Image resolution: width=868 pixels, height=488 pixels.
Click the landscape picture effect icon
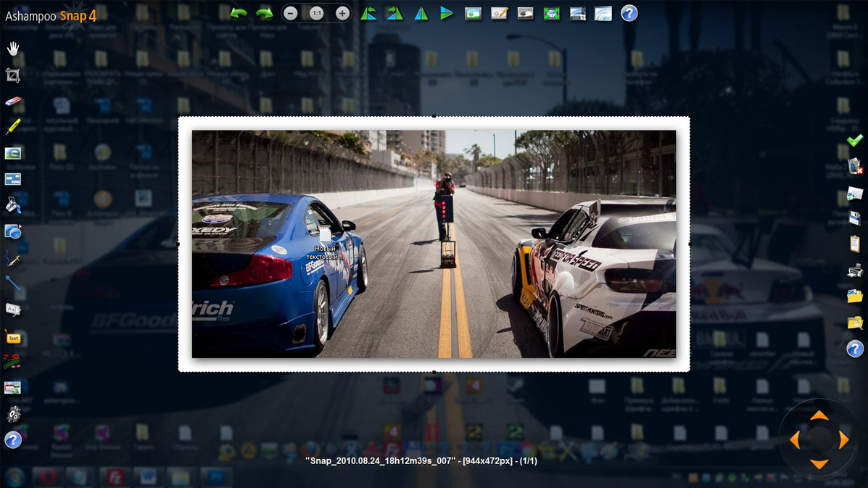click(x=473, y=13)
